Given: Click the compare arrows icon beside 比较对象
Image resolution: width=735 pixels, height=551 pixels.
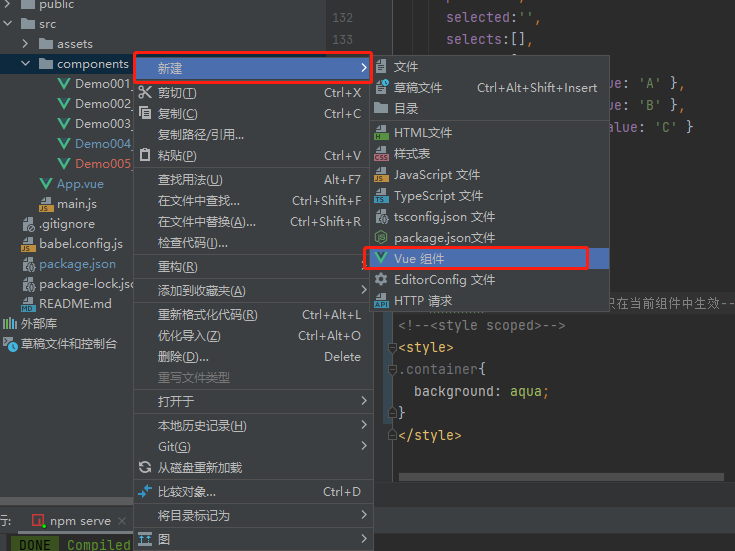Looking at the screenshot, I should pyautogui.click(x=145, y=491).
